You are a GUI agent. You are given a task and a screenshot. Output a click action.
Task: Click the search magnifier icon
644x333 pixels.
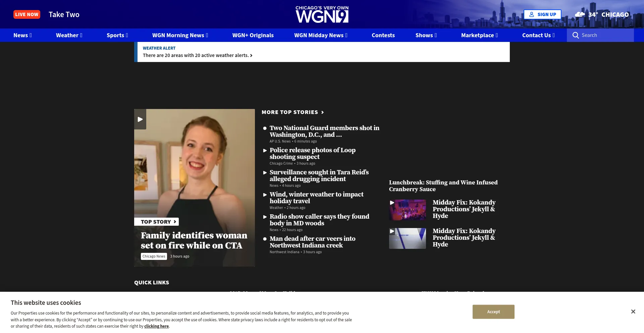click(x=576, y=35)
